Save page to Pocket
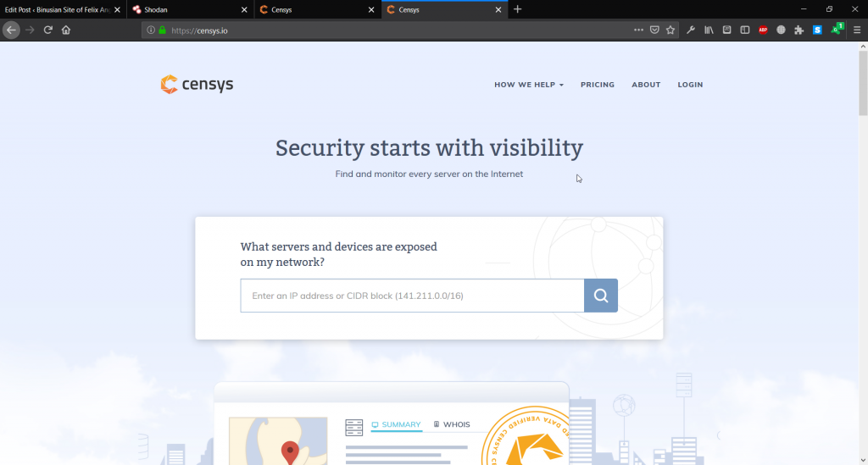The width and height of the screenshot is (868, 465). (654, 30)
